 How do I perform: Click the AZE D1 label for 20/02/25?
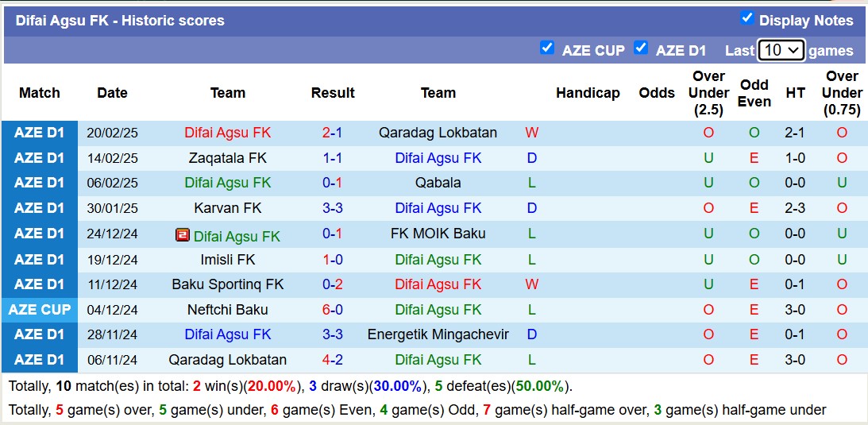[x=40, y=133]
